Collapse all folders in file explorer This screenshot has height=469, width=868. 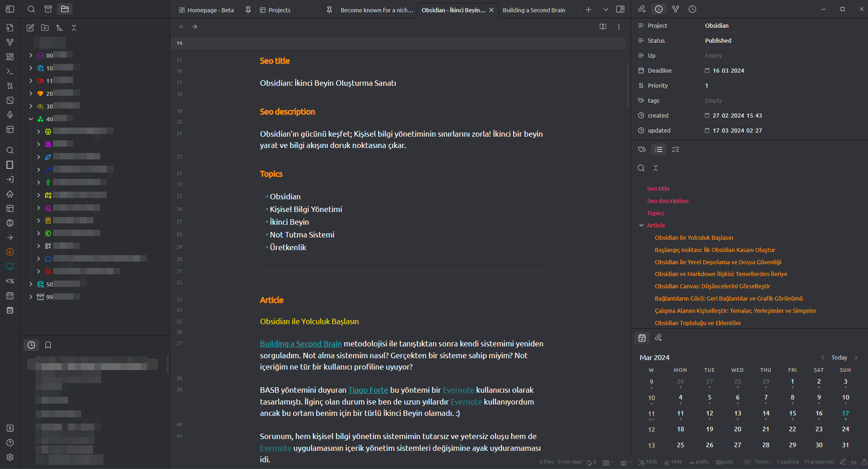pyautogui.click(x=74, y=28)
